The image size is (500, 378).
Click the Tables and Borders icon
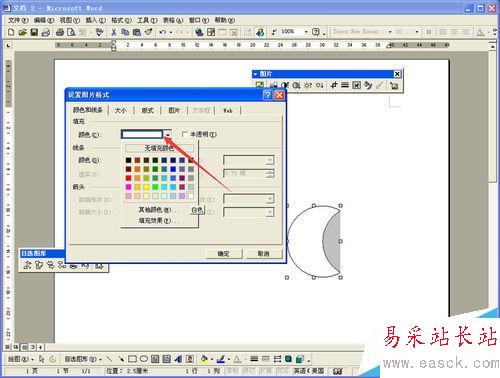[x=211, y=32]
